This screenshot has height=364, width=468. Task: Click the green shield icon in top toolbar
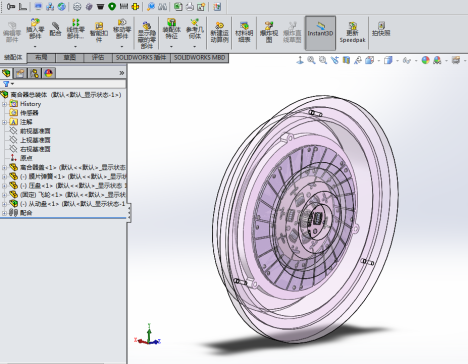click(112, 7)
